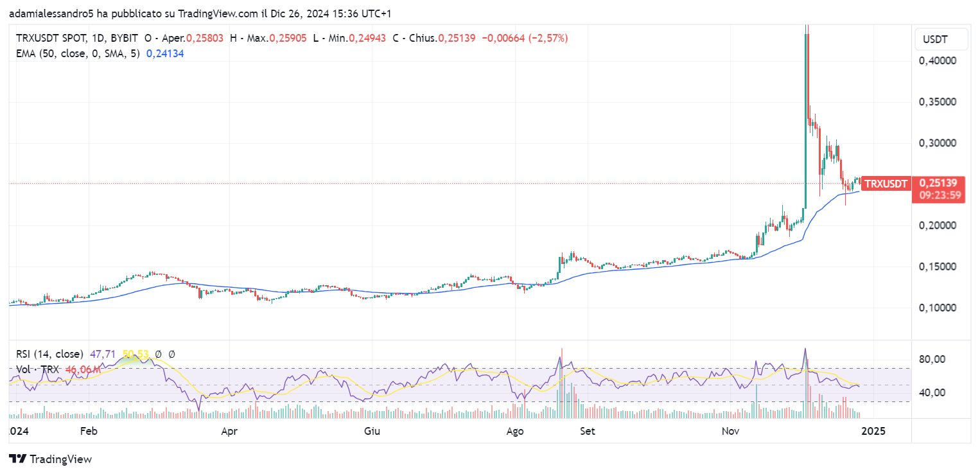Click the TradingView logo icon at bottom
The width and height of the screenshot is (980, 474).
tap(17, 459)
